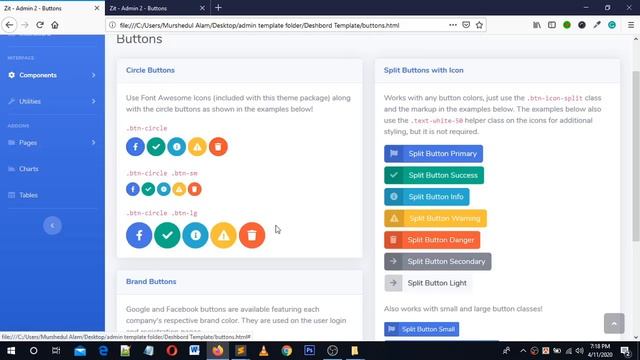Open Windows Start menu
640x360 pixels.
coord(11,351)
